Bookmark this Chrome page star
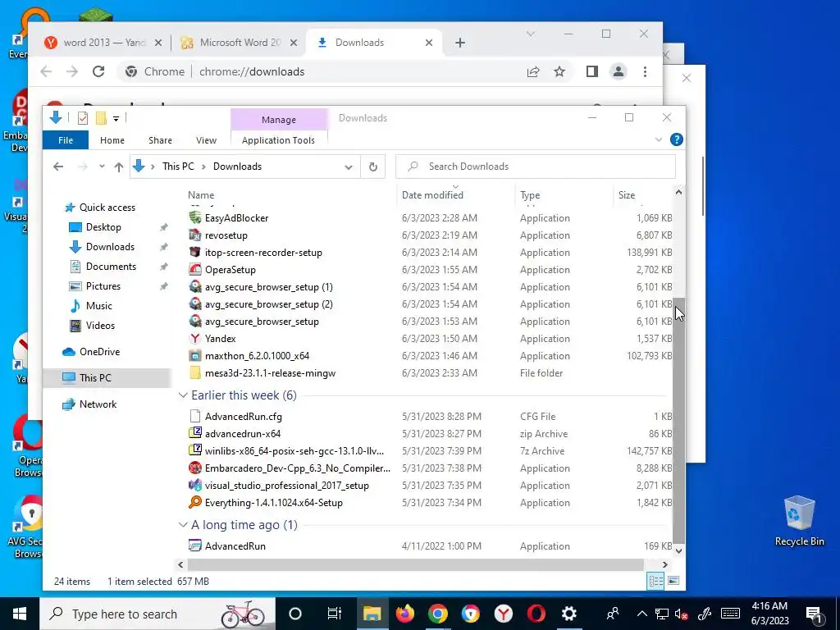The width and height of the screenshot is (840, 630). 559,71
